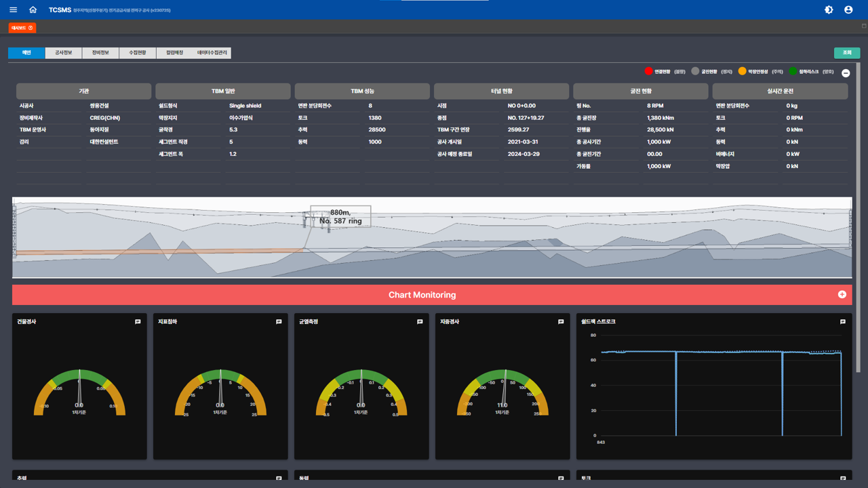The image size is (868, 488).
Task: Click the 대시보드 tab help icon
Action: (x=31, y=28)
